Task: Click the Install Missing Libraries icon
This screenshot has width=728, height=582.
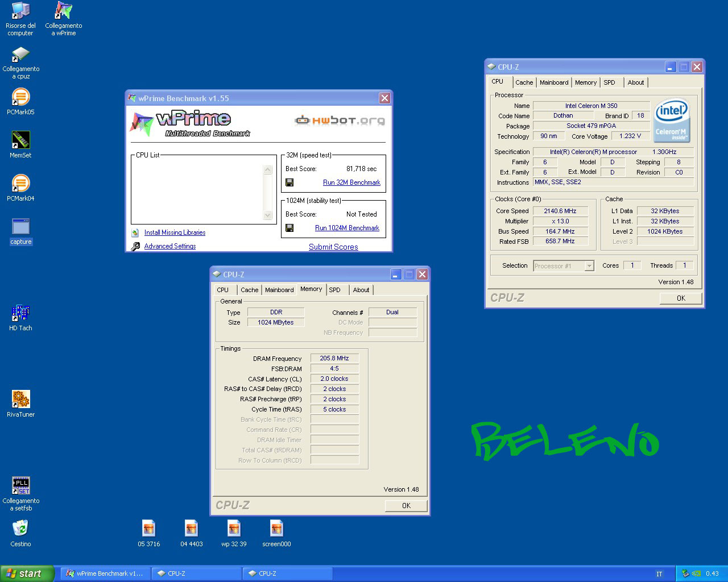Action: coord(135,232)
